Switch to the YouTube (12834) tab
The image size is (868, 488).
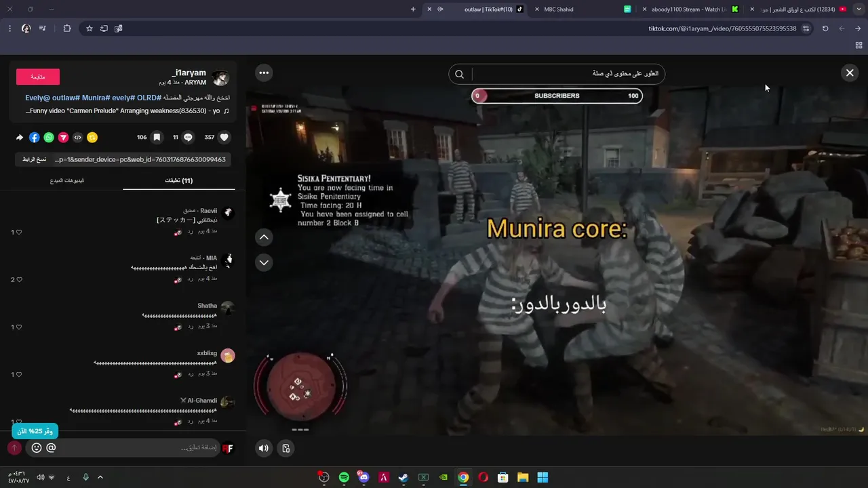[x=800, y=9]
